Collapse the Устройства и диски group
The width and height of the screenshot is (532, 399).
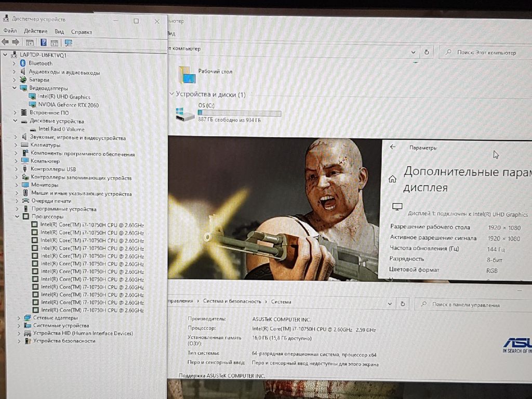[x=171, y=95]
